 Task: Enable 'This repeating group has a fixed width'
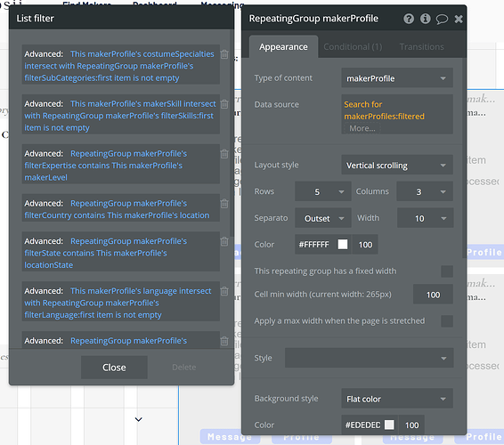(x=447, y=271)
